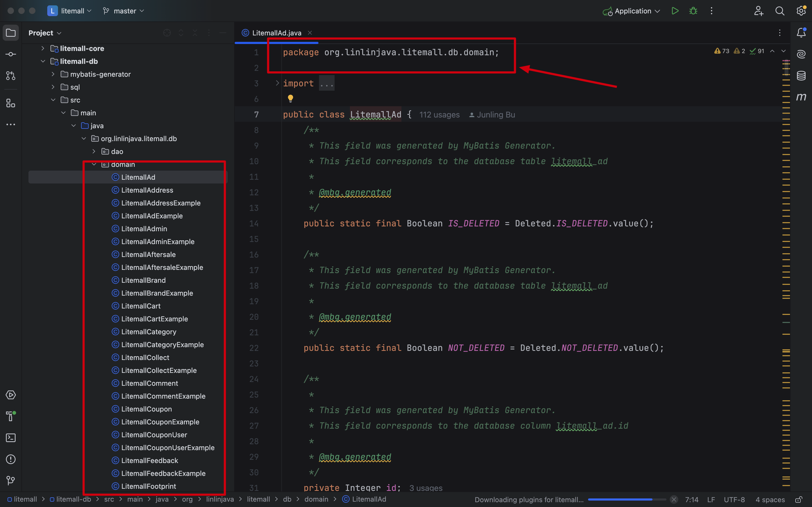
Task: Open the Maven tool window
Action: pyautogui.click(x=801, y=97)
